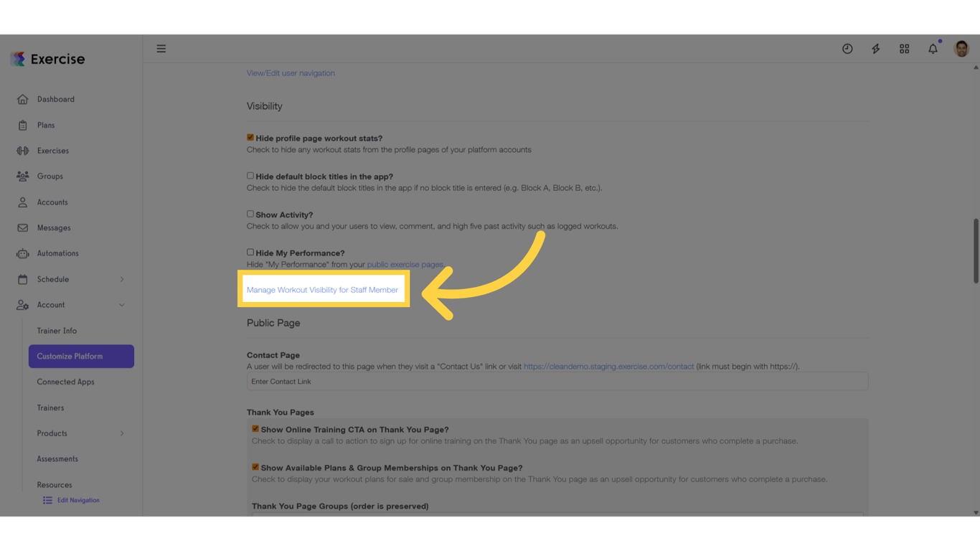Enable the Show Activity checkbox
The image size is (980, 551).
click(x=250, y=214)
